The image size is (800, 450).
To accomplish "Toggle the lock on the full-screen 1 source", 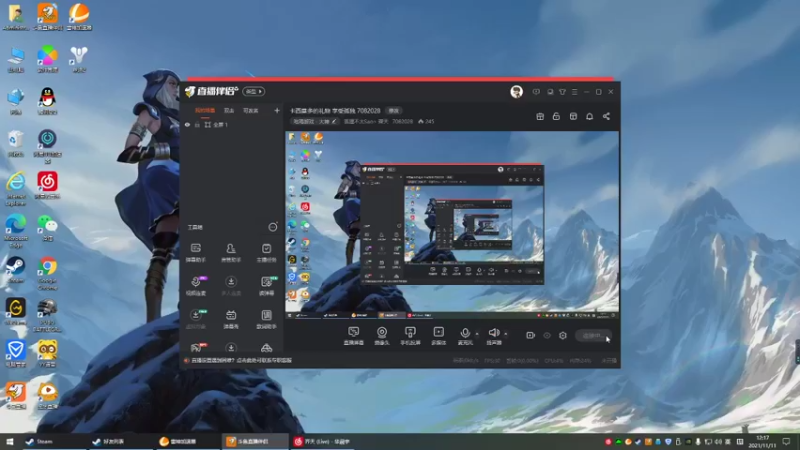I will coord(197,124).
